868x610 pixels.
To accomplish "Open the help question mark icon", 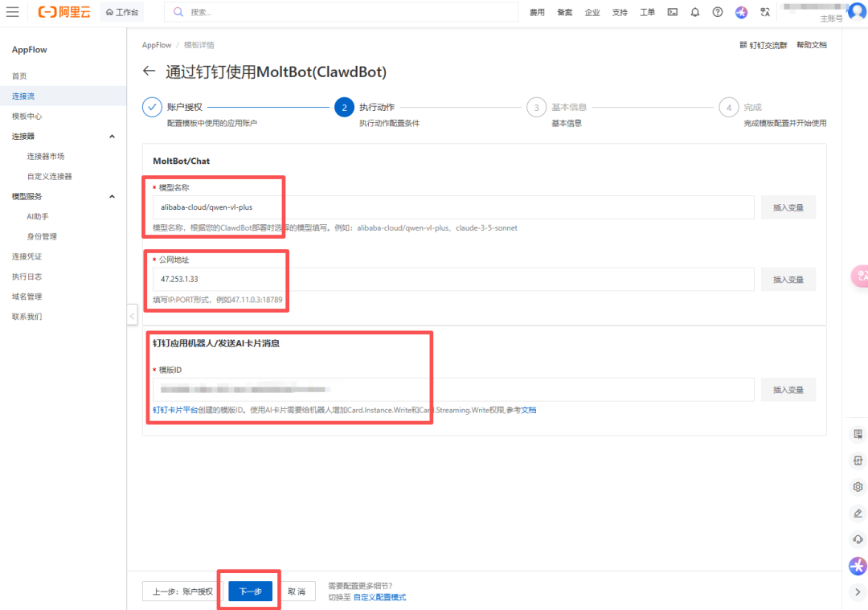I will coord(718,12).
